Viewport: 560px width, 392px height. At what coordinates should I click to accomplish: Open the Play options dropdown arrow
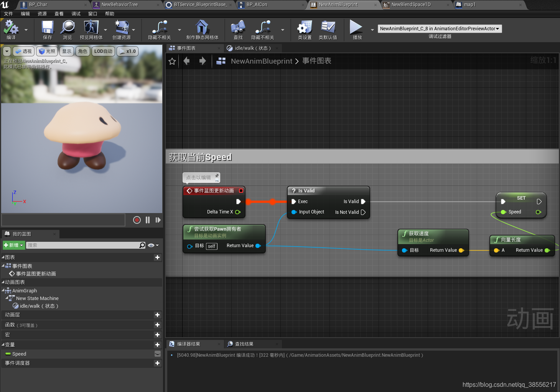tap(372, 30)
